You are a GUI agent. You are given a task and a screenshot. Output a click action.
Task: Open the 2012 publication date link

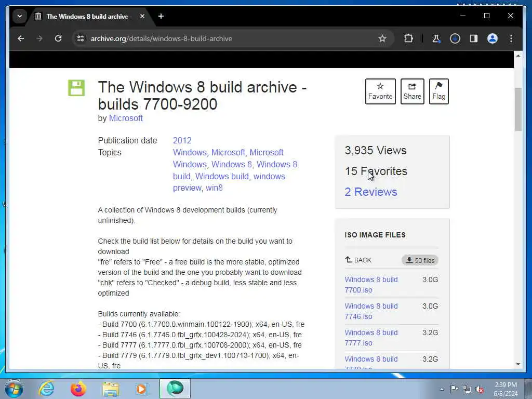[x=182, y=140]
